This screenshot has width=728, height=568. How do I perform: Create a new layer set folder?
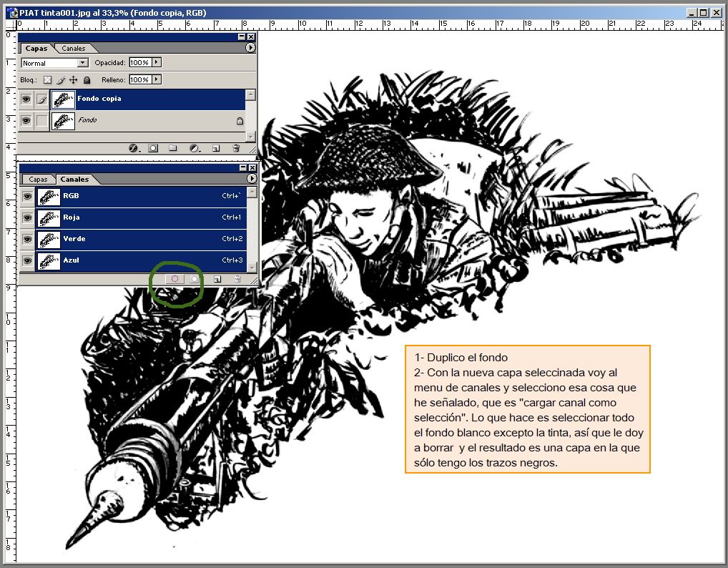[x=173, y=148]
